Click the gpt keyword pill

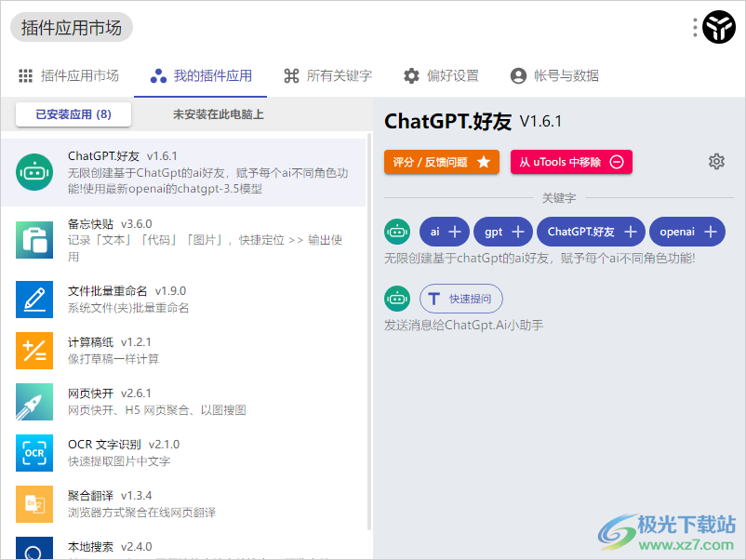click(503, 232)
